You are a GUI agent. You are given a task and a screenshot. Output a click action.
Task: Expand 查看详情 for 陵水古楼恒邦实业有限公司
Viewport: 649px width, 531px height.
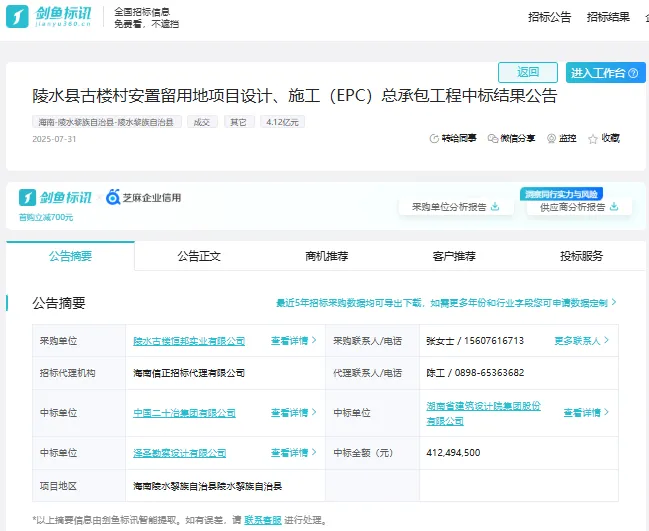[x=313, y=341]
